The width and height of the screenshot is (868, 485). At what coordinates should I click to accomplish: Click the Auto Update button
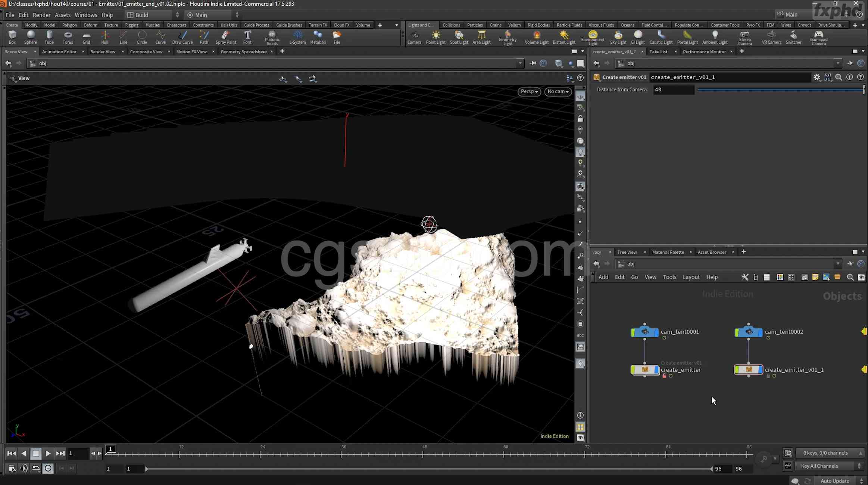coord(835,481)
